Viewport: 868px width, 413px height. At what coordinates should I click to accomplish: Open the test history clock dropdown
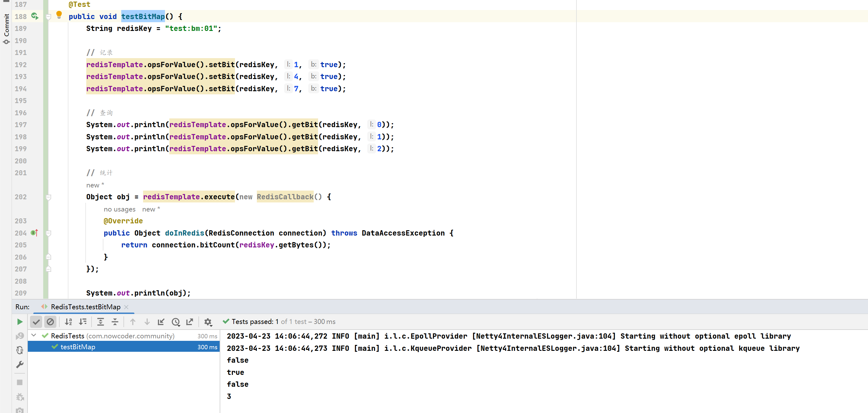click(176, 322)
